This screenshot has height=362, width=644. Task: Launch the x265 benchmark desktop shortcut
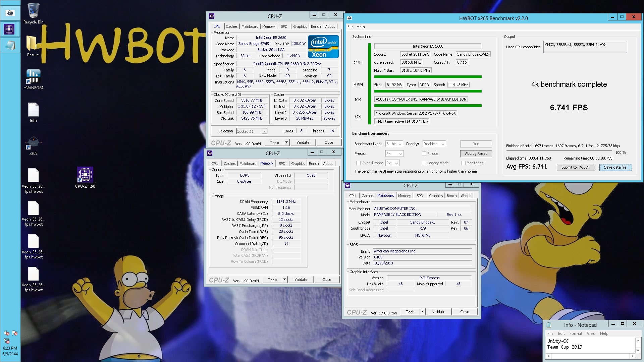[x=33, y=145]
